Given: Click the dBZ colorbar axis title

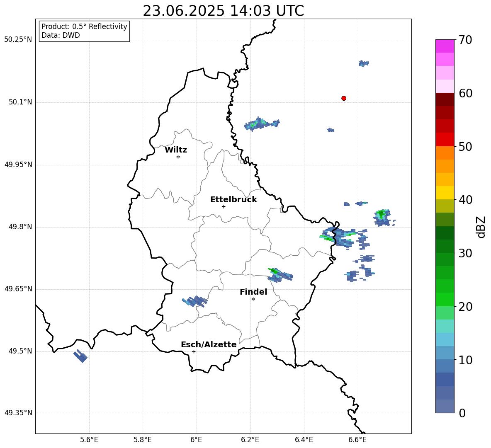Looking at the screenshot, I should click(481, 227).
